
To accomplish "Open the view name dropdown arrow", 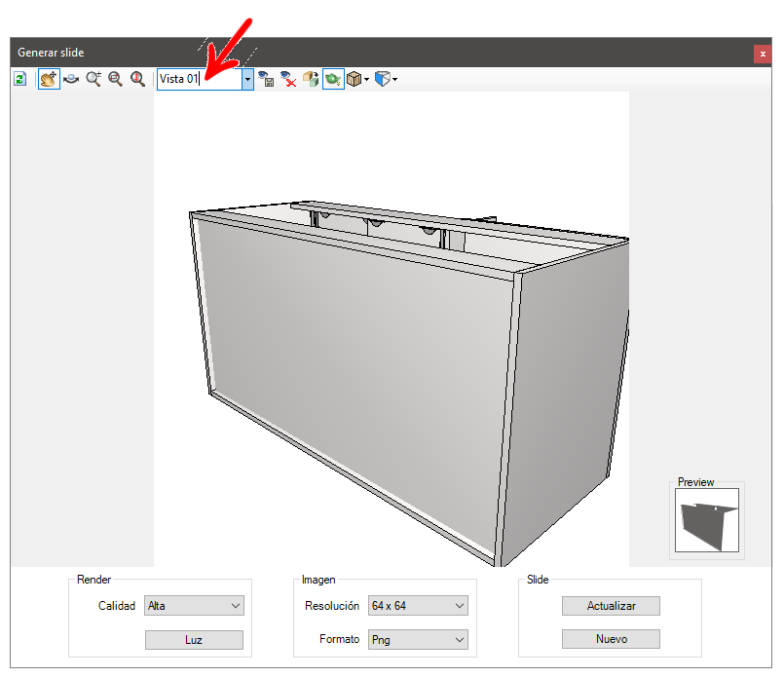I will coord(248,80).
